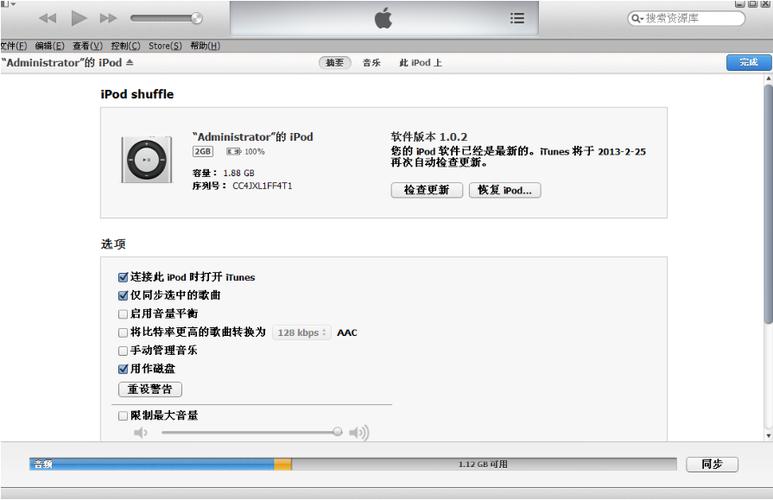
Task: Uncheck 用作磁盘 checkbox
Action: (x=123, y=369)
